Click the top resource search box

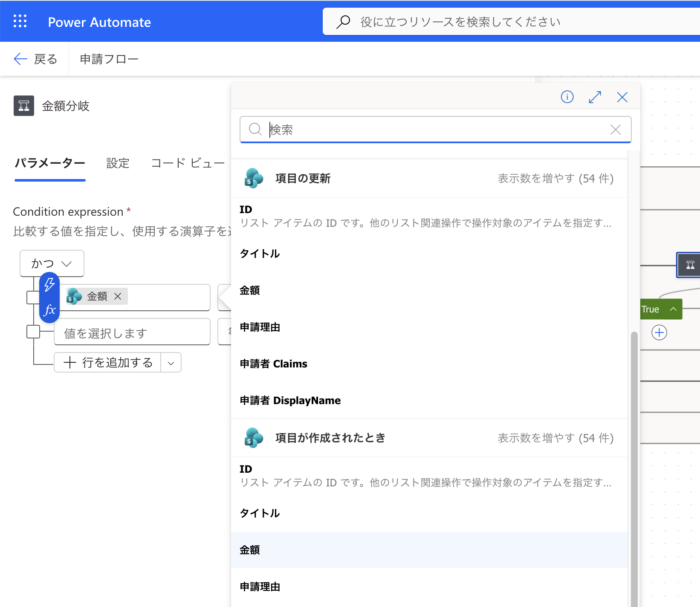pos(511,22)
